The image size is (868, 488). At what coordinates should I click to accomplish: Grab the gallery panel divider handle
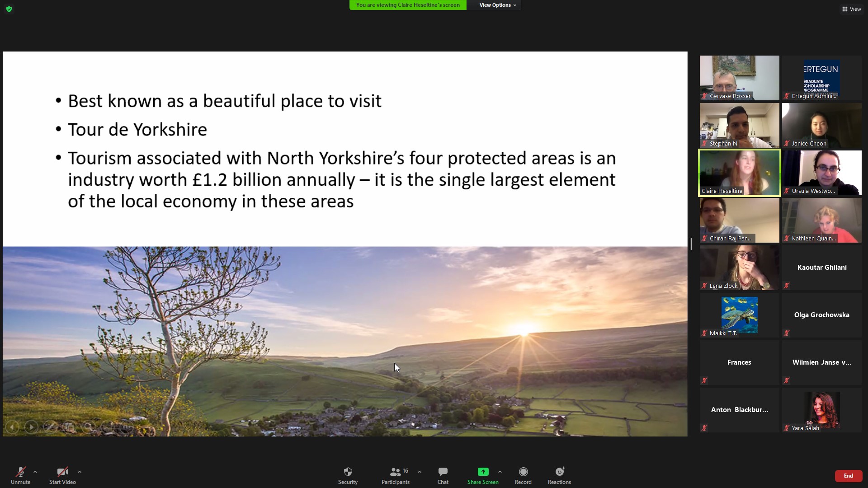click(691, 244)
